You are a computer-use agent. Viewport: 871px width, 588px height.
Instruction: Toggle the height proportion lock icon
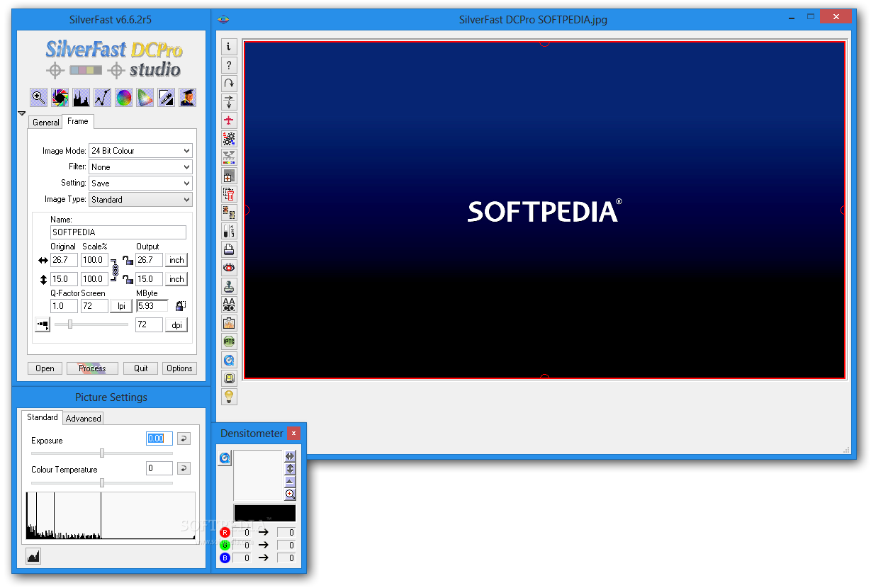pos(128,279)
